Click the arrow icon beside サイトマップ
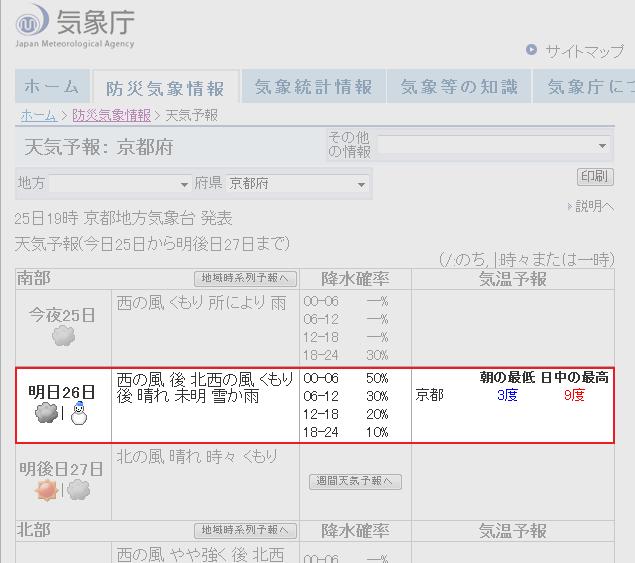The width and height of the screenshot is (635, 563). click(532, 50)
